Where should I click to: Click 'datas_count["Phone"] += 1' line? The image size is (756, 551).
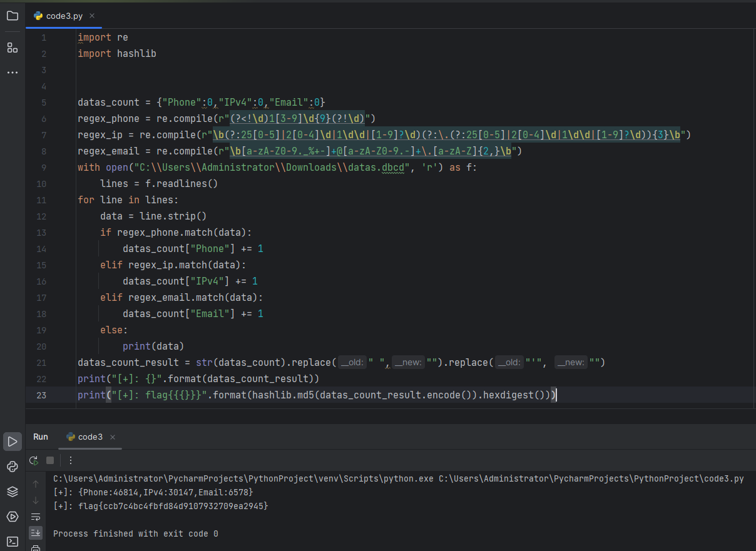[x=193, y=249]
